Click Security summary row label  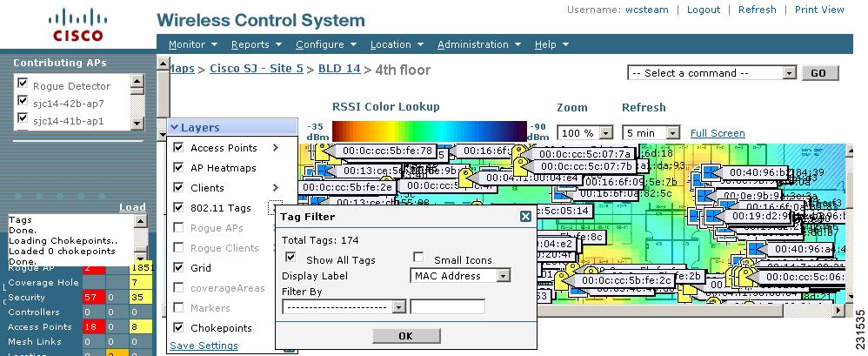tap(26, 298)
